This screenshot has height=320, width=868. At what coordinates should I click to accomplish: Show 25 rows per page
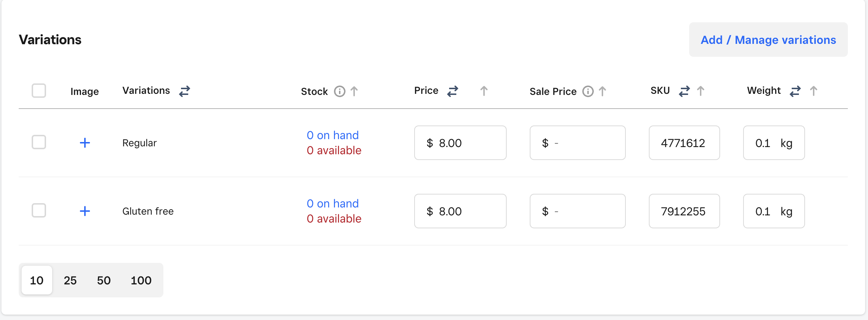(70, 280)
